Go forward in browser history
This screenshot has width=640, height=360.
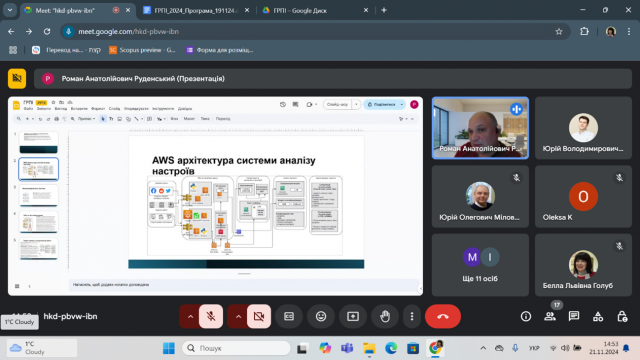[x=29, y=31]
